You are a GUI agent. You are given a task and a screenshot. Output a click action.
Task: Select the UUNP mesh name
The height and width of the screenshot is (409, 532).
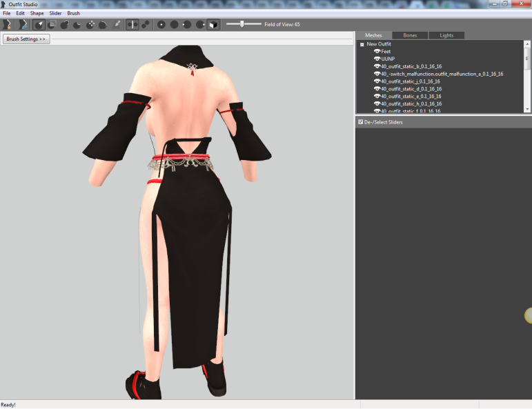pyautogui.click(x=388, y=59)
